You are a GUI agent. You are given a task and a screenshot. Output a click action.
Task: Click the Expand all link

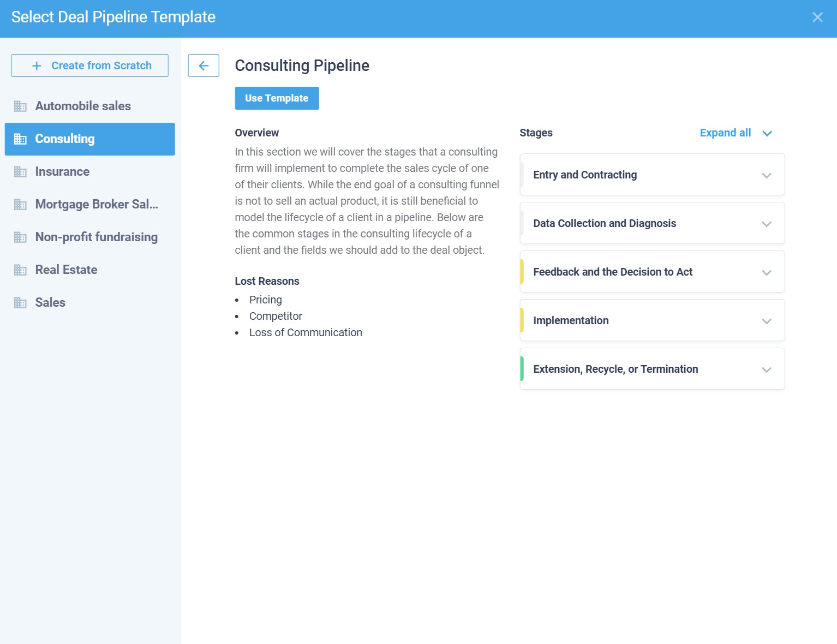tap(725, 133)
